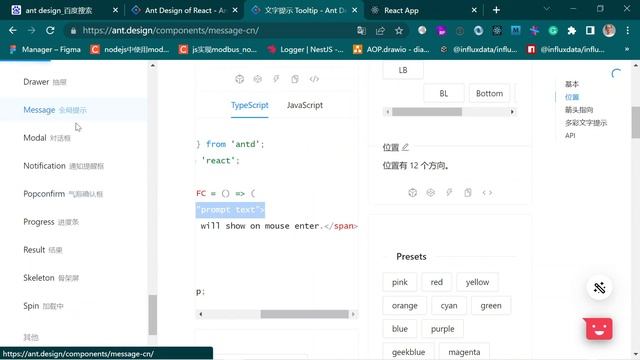This screenshot has height=360, width=640.
Task: Click edit pencil next to 位置 title
Action: tap(405, 147)
